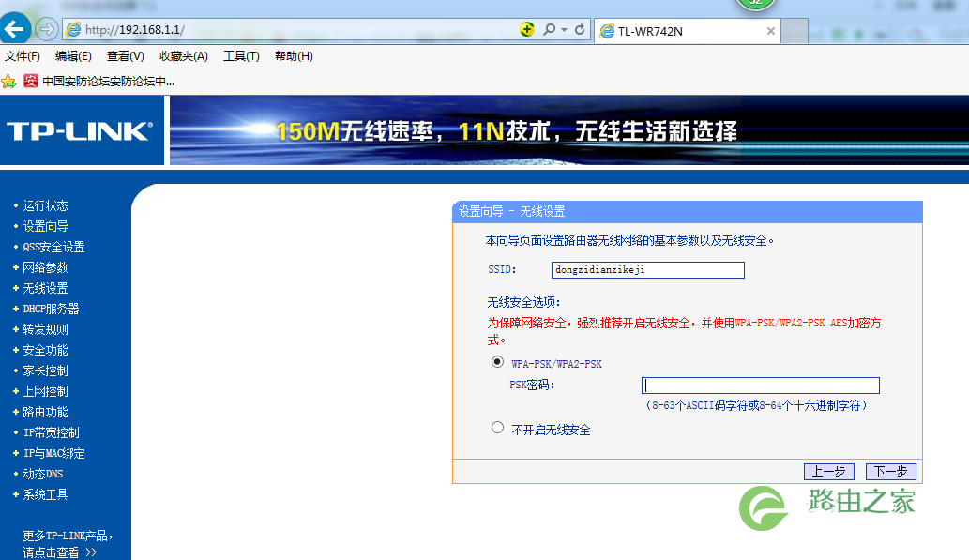Viewport: 969px width, 560px height.
Task: Click the 无线安全选项 label
Action: coord(523,302)
